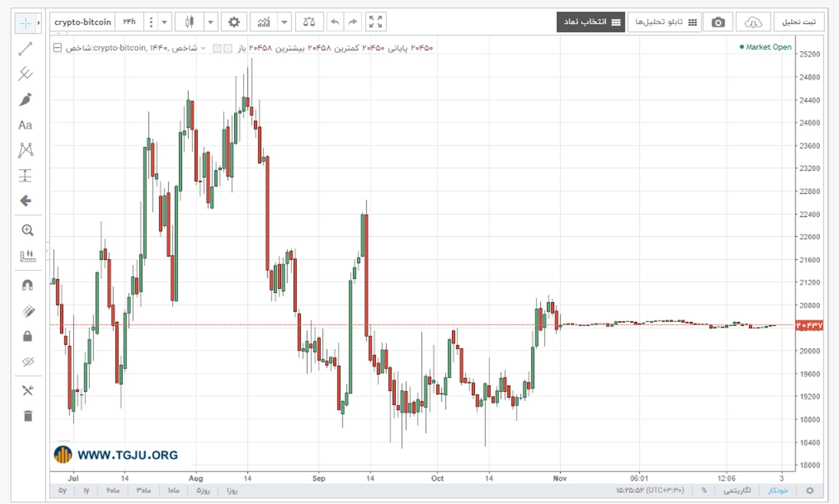
Task: Activate the zoom in magnifier tool
Action: (28, 230)
